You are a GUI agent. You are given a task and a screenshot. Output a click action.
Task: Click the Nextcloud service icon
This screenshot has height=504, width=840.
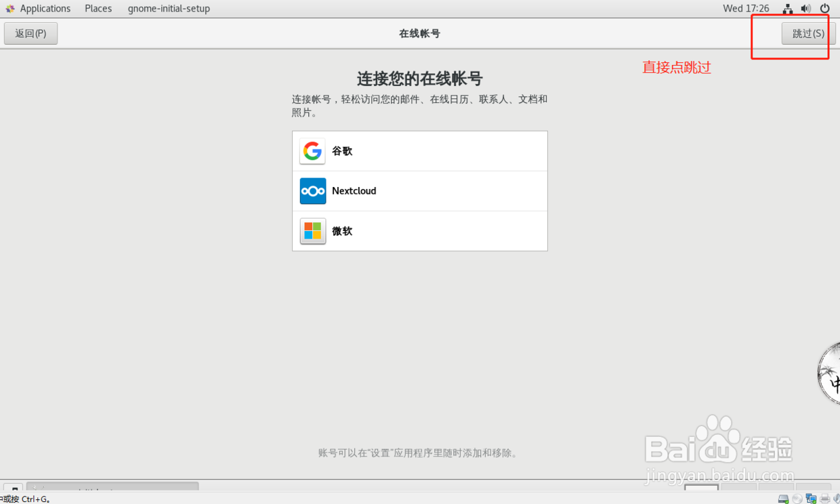pos(312,191)
